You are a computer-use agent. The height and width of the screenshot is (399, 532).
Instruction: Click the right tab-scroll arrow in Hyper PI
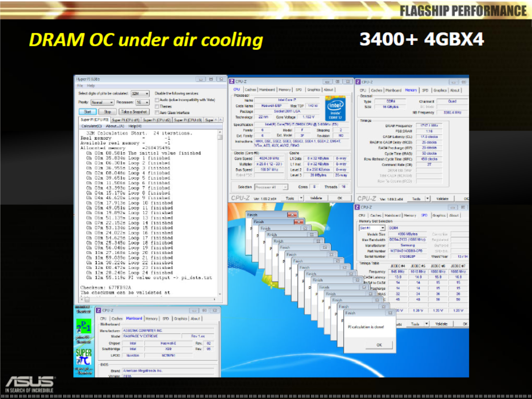point(221,120)
